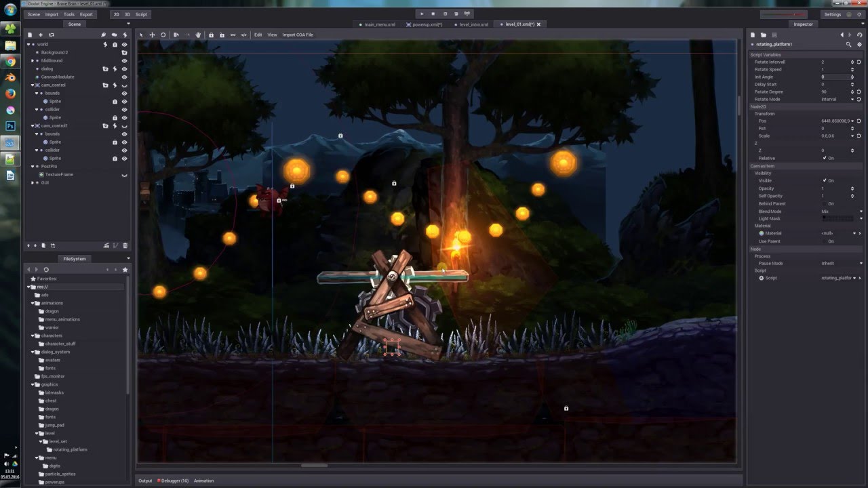
Task: Stop the running project
Action: [x=433, y=14]
